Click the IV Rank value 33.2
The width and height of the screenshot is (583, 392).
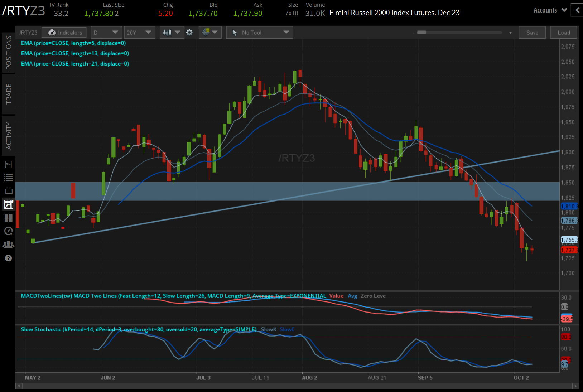click(61, 14)
